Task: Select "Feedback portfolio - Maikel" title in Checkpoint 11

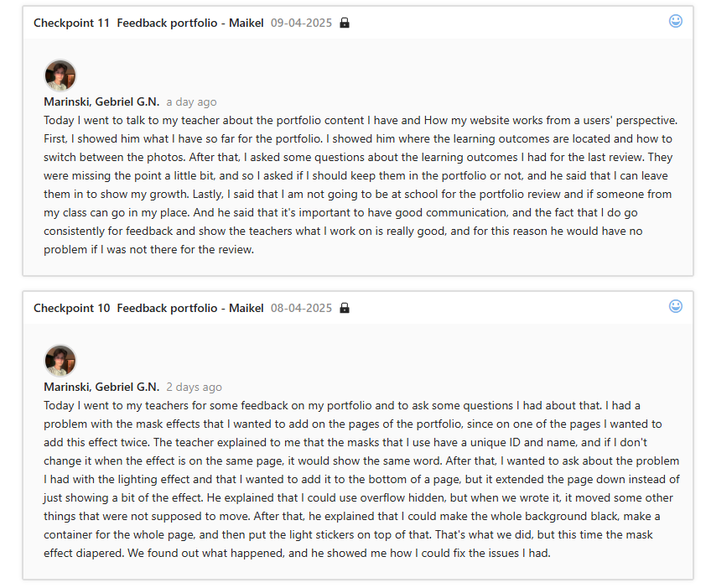Action: (x=190, y=23)
